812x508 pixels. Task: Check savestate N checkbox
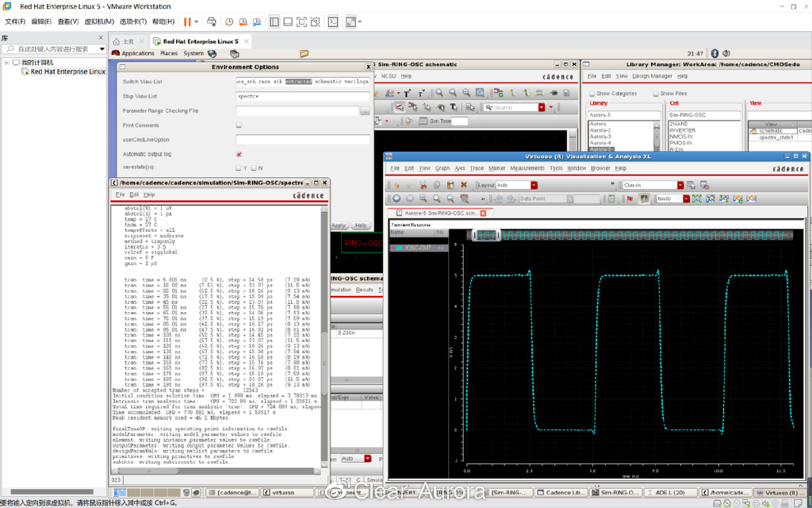pos(254,168)
